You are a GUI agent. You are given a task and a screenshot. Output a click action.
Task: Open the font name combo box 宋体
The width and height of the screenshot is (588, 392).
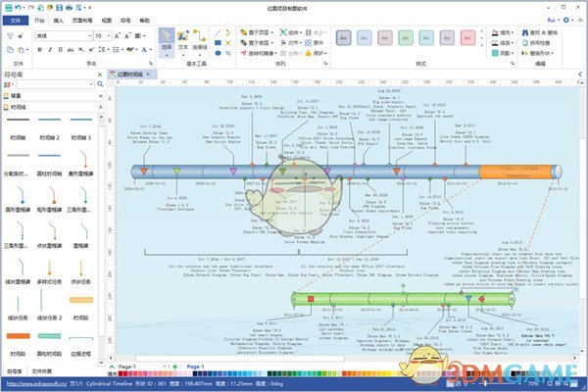tap(64, 36)
